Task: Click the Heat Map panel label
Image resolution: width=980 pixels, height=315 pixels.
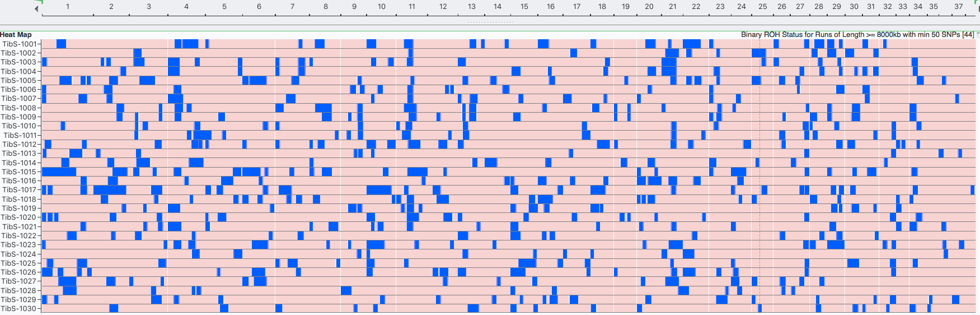Action: [x=16, y=35]
